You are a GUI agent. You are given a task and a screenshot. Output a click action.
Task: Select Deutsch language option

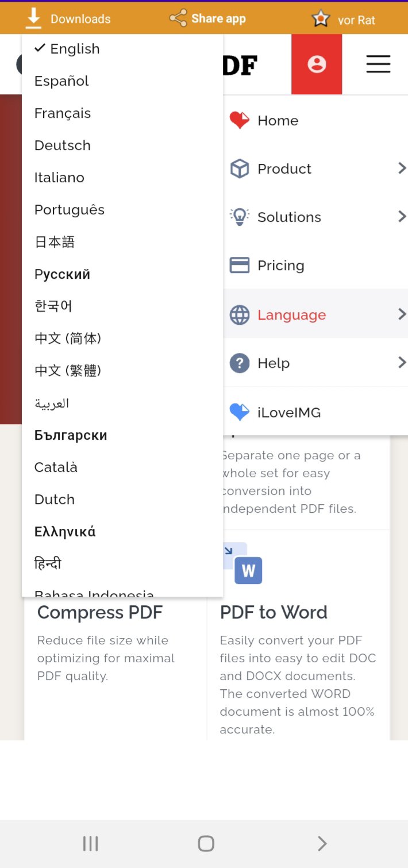pyautogui.click(x=122, y=145)
